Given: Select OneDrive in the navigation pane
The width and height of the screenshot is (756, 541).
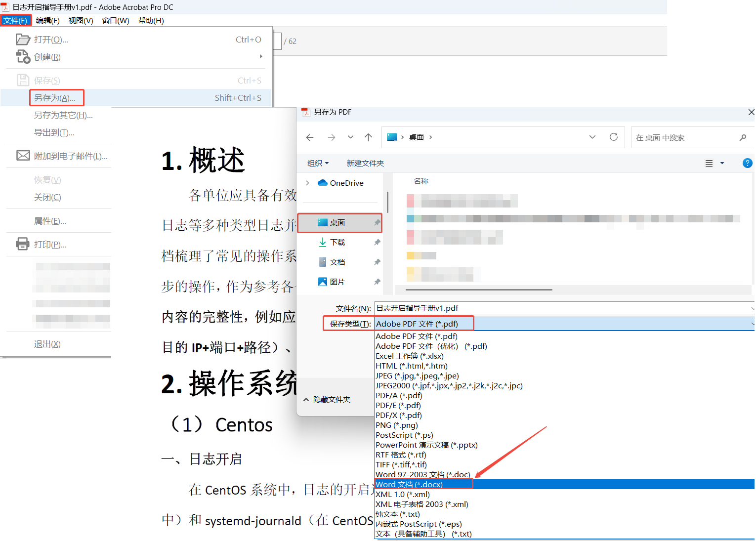Looking at the screenshot, I should pos(340,183).
